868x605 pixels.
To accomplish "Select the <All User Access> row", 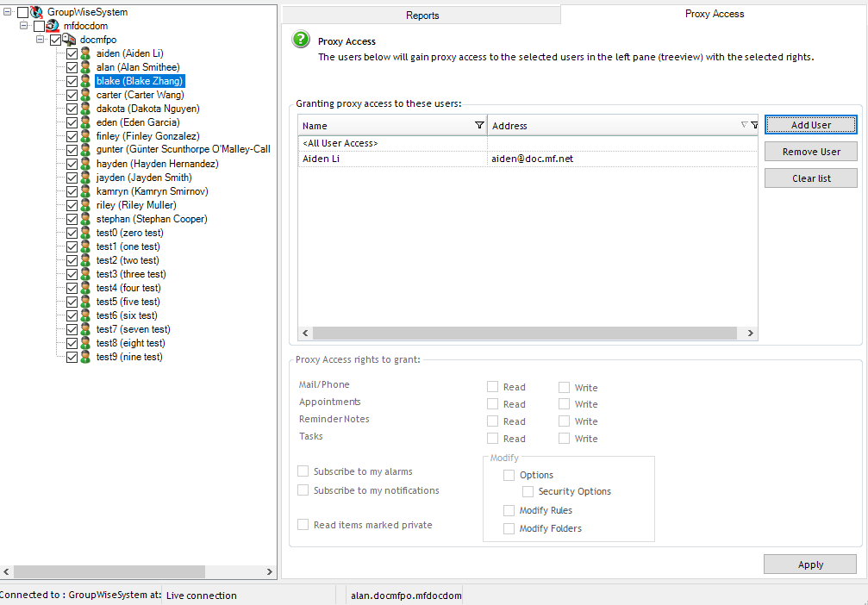I will click(528, 143).
